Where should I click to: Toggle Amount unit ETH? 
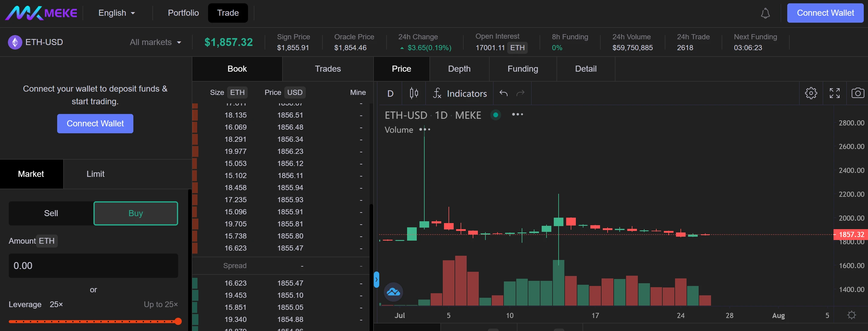47,241
